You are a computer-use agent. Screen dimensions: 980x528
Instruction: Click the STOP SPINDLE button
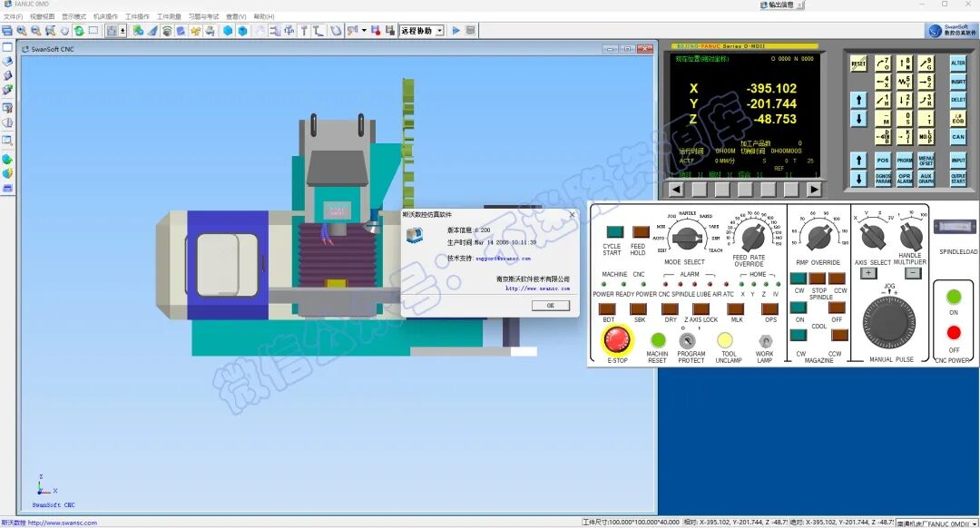pos(818,278)
